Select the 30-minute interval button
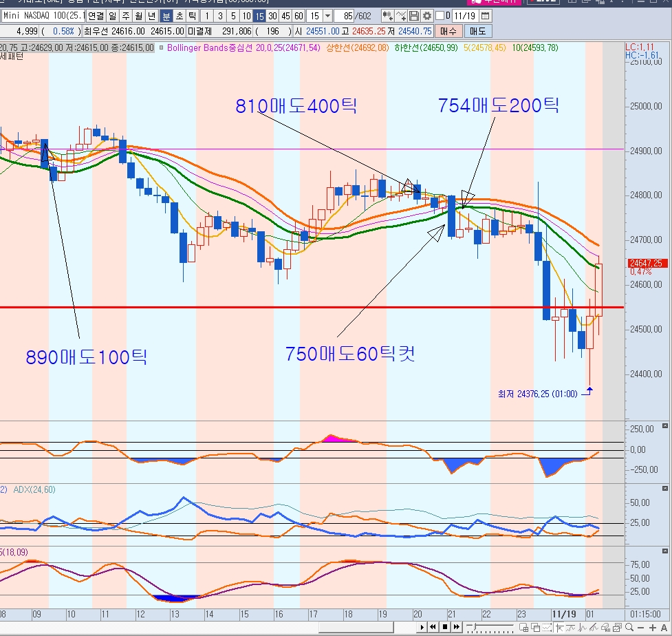This screenshot has height=636, width=672. coord(272,17)
